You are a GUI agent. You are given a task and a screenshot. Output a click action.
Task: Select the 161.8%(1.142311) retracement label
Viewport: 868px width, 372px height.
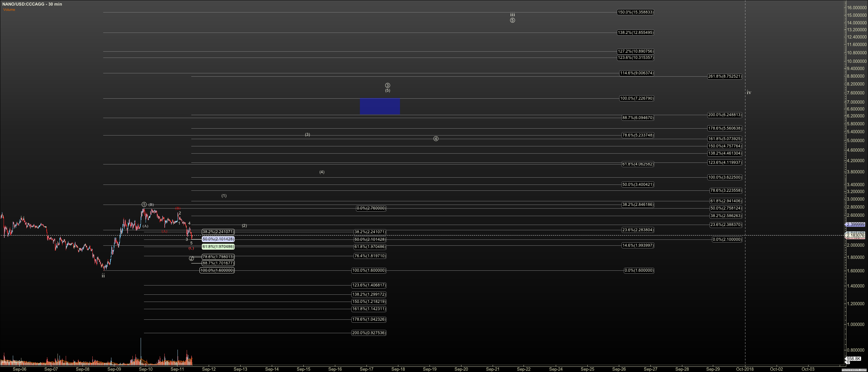369,309
